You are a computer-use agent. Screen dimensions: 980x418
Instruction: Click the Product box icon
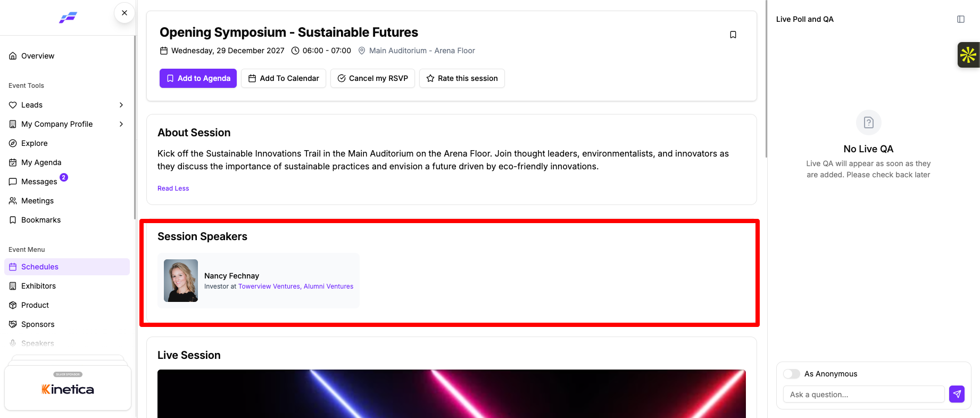(x=13, y=305)
